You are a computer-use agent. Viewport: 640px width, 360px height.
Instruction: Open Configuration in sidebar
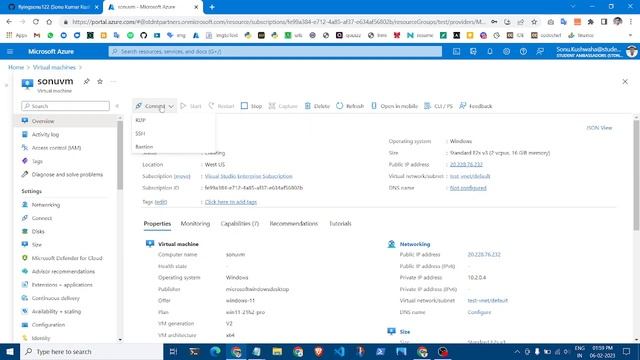click(48, 325)
